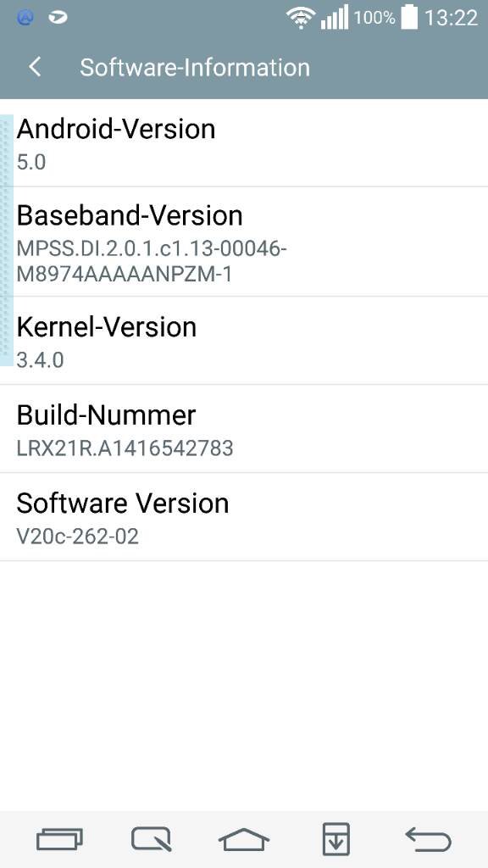Image resolution: width=488 pixels, height=868 pixels.
Task: Tap the Wi-Fi status icon
Action: click(x=301, y=18)
